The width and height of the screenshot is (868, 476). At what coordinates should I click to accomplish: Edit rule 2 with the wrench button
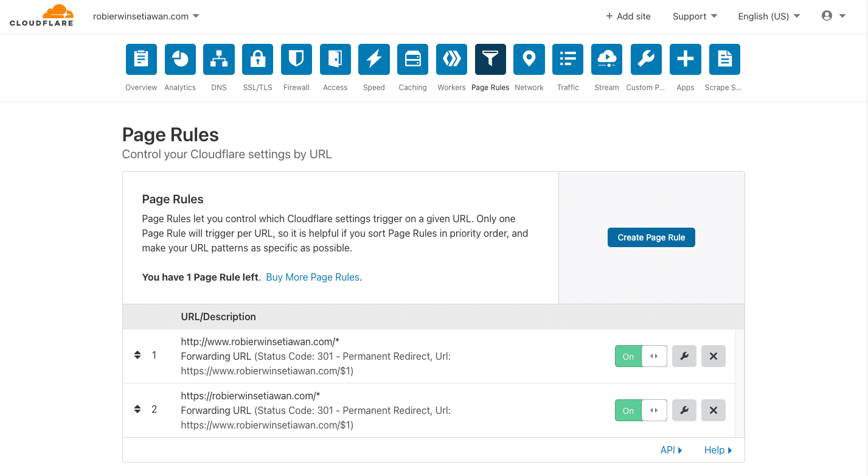coord(684,410)
